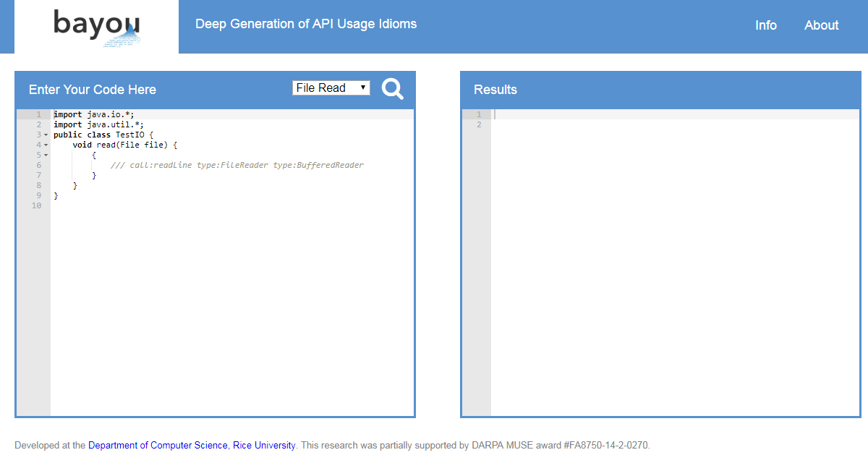Screen dimensions: 868x463
Task: Open the File Read example dropdown
Action: (331, 88)
